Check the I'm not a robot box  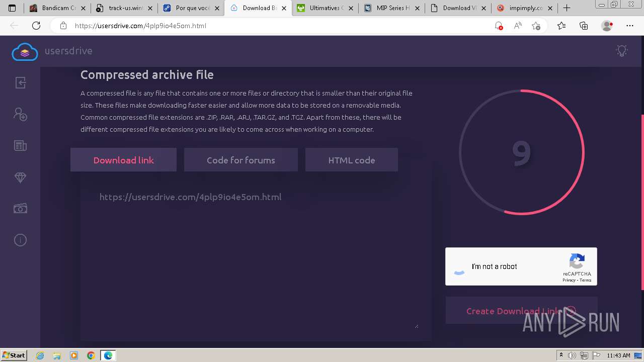coord(459,267)
